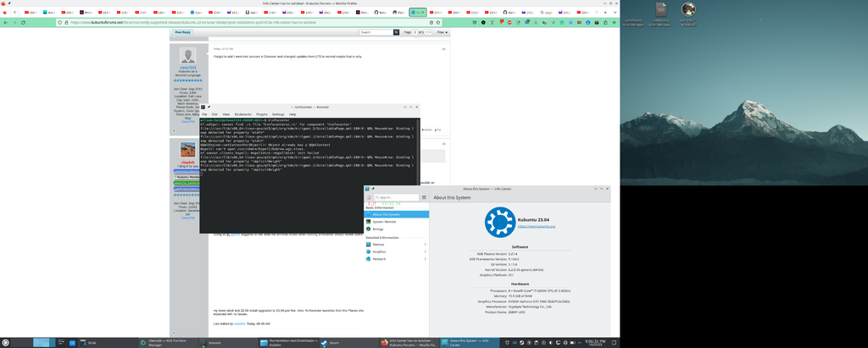Screen dimensions: 868x348
Task: Open Konsole's Settings menu
Action: coord(278,113)
